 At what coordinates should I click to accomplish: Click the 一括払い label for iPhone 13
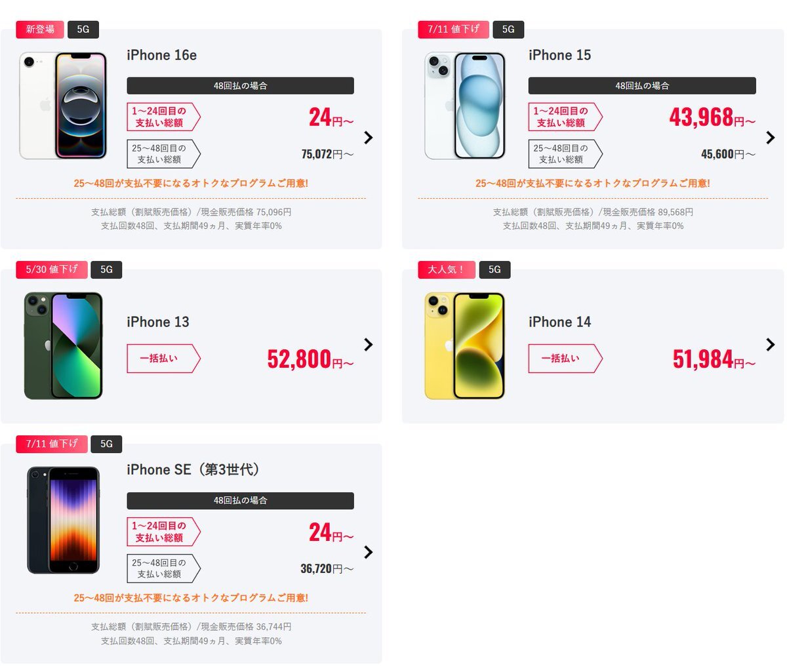pyautogui.click(x=163, y=359)
